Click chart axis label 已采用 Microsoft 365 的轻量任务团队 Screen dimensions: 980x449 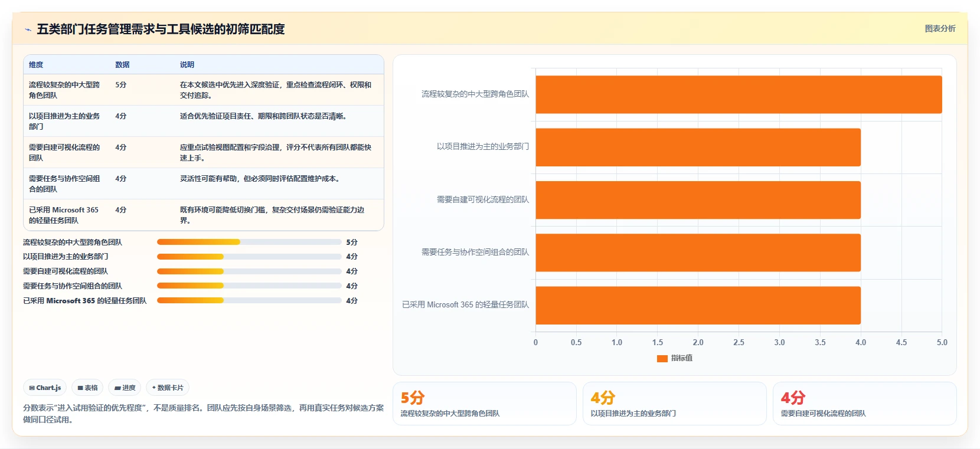pos(465,305)
